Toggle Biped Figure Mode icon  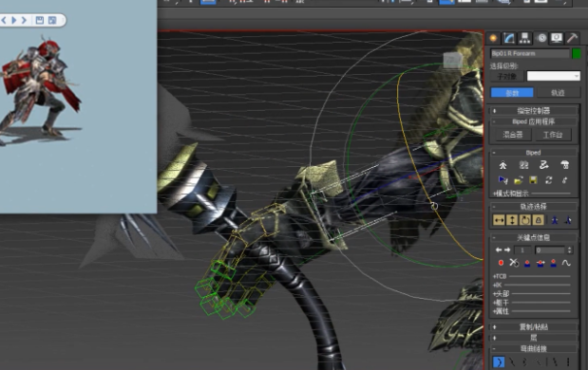[503, 165]
